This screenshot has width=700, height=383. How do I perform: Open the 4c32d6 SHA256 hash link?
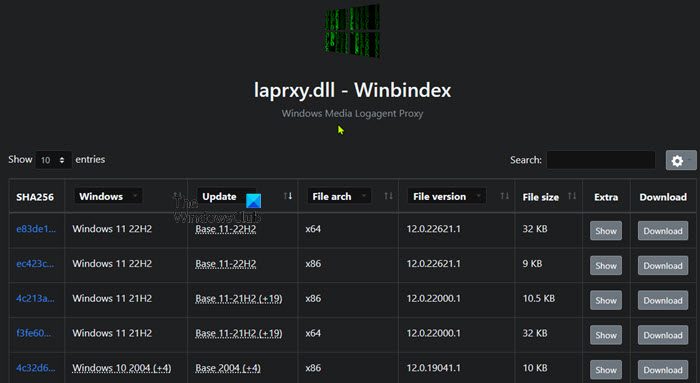[35, 368]
